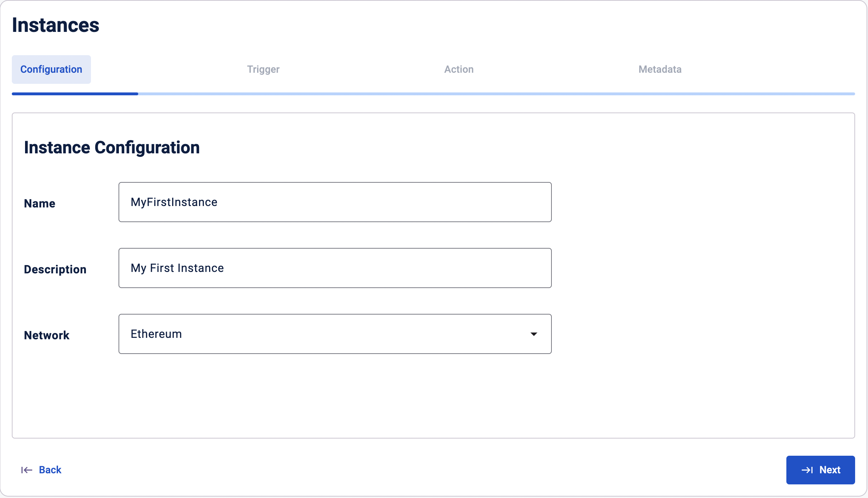868x498 pixels.
Task: Go to the Metadata tab
Action: pos(660,70)
